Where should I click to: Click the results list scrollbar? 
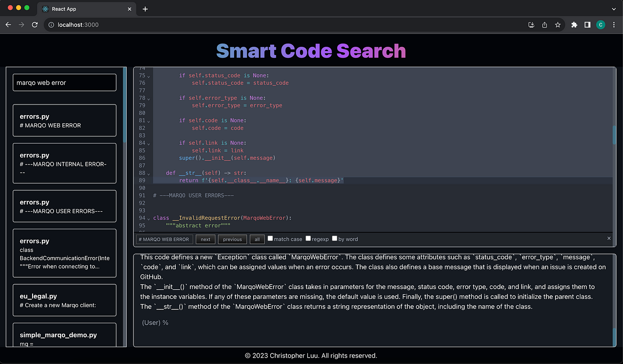[125, 105]
